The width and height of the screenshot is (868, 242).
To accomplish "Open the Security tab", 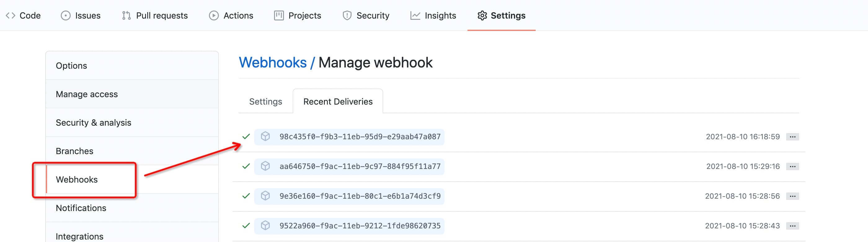I will click(366, 15).
